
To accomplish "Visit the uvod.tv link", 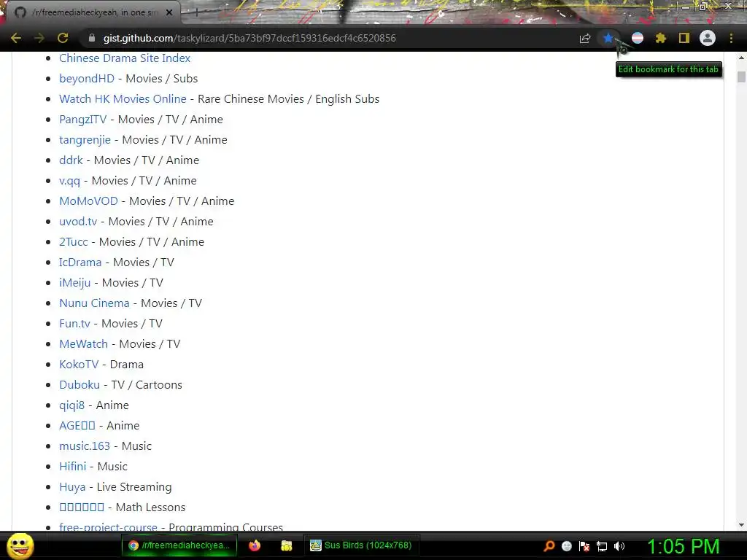I will [78, 222].
